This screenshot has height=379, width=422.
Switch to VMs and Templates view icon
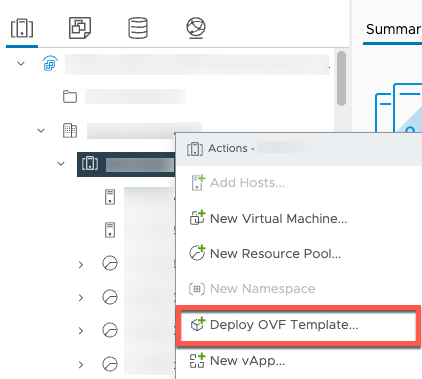pos(80,28)
